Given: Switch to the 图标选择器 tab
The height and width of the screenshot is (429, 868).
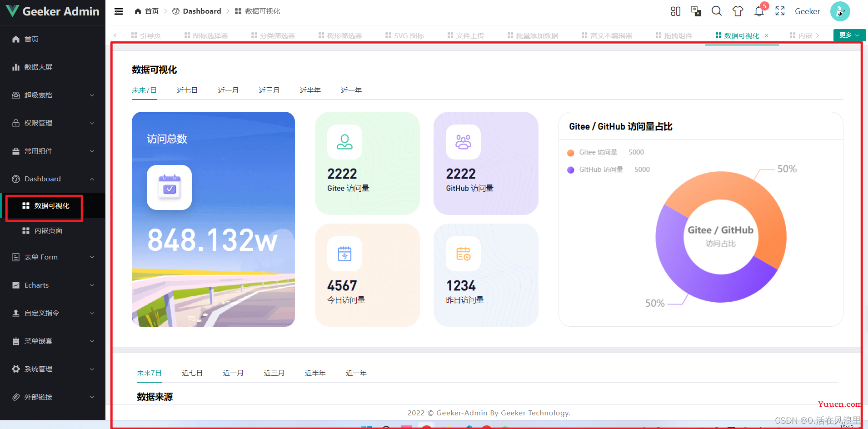Looking at the screenshot, I should click(x=206, y=35).
